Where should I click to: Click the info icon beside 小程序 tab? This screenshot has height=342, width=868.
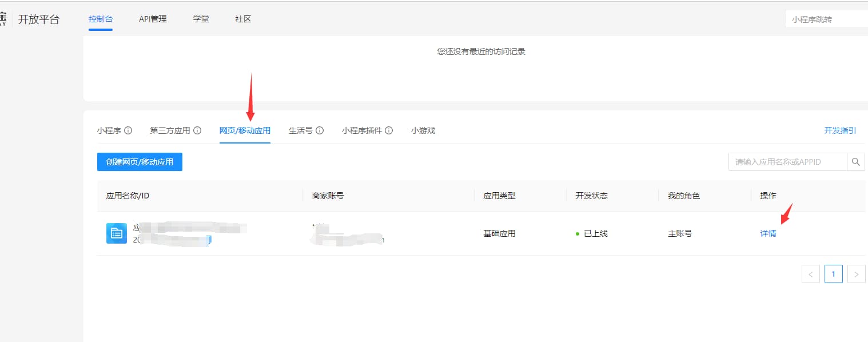(129, 130)
